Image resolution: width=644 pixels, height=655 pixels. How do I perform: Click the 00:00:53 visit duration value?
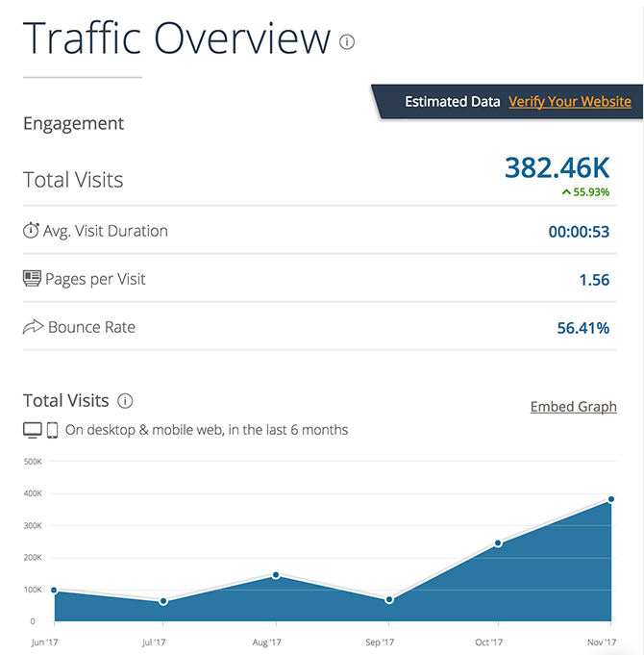(x=579, y=232)
